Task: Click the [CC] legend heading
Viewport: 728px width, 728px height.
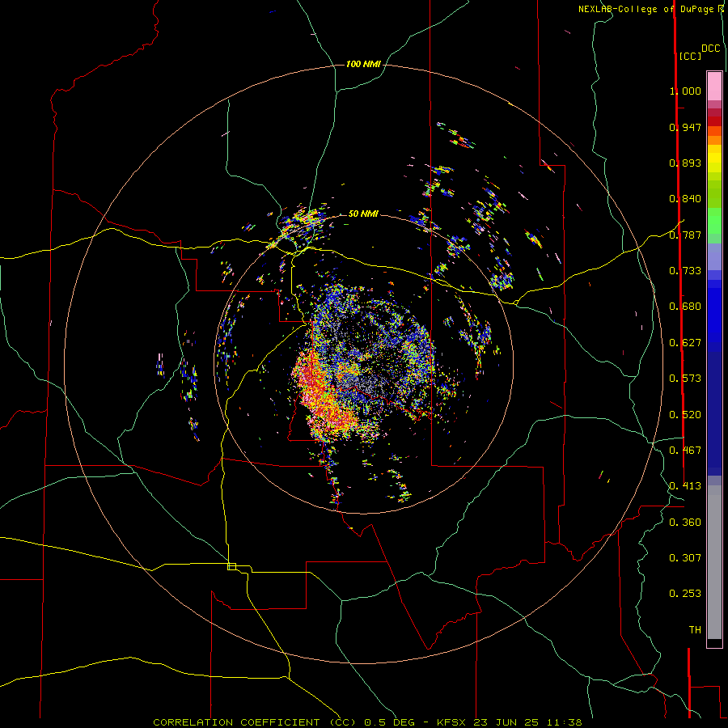Action: (691, 56)
